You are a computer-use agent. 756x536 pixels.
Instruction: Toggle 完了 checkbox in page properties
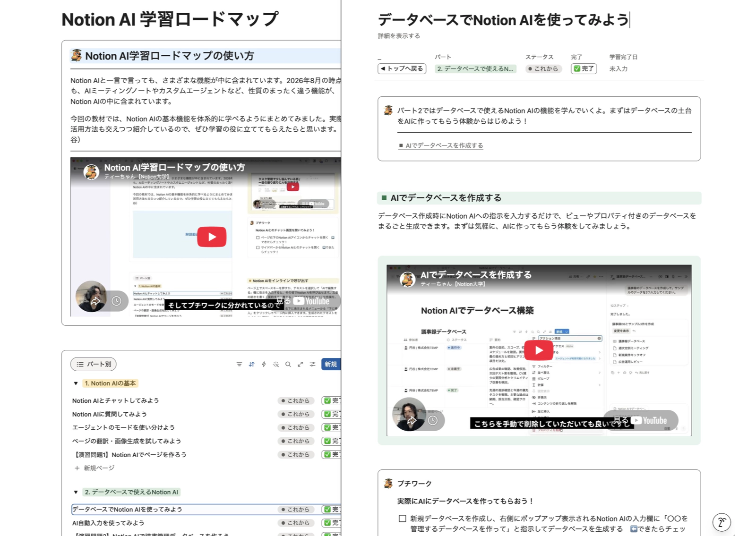(584, 68)
